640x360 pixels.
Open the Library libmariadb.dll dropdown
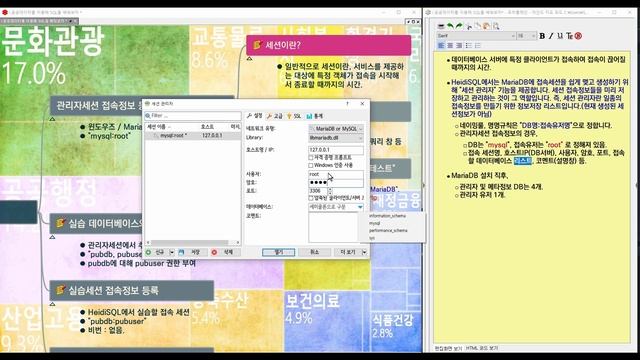[x=336, y=138]
